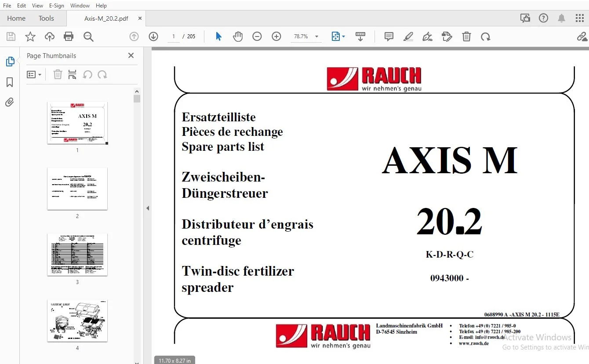Select the page 1 thumbnail

click(x=77, y=123)
